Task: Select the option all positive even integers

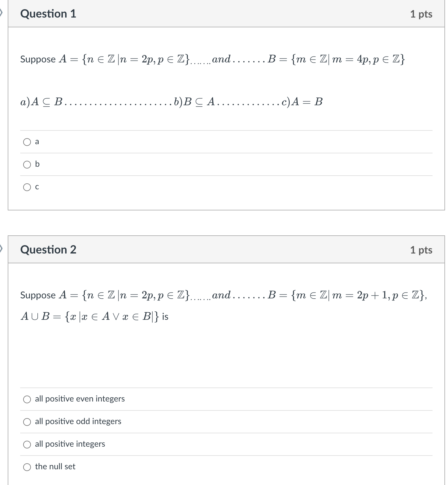Action: click(x=27, y=399)
